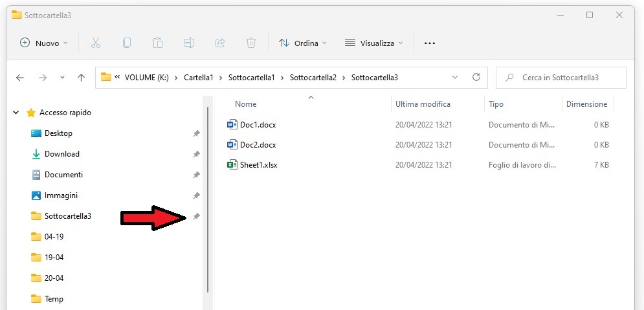644x310 pixels.
Task: Sort by Tipo column header
Action: (x=496, y=104)
